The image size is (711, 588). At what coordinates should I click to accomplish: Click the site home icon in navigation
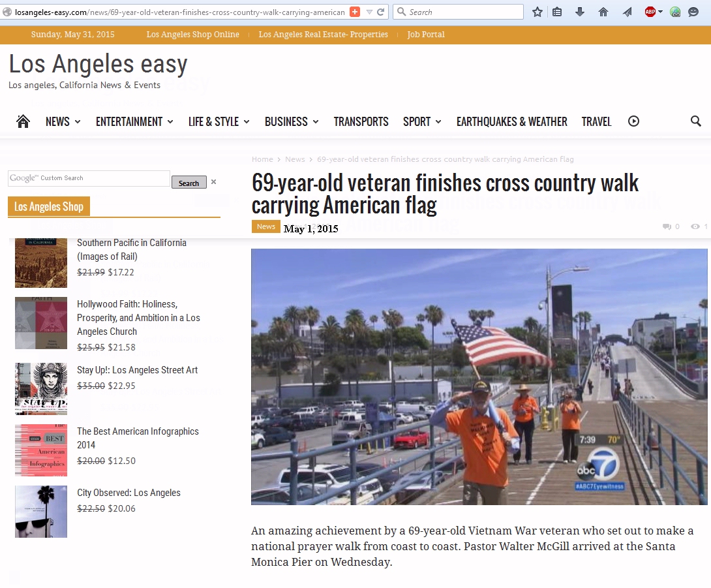click(x=23, y=121)
